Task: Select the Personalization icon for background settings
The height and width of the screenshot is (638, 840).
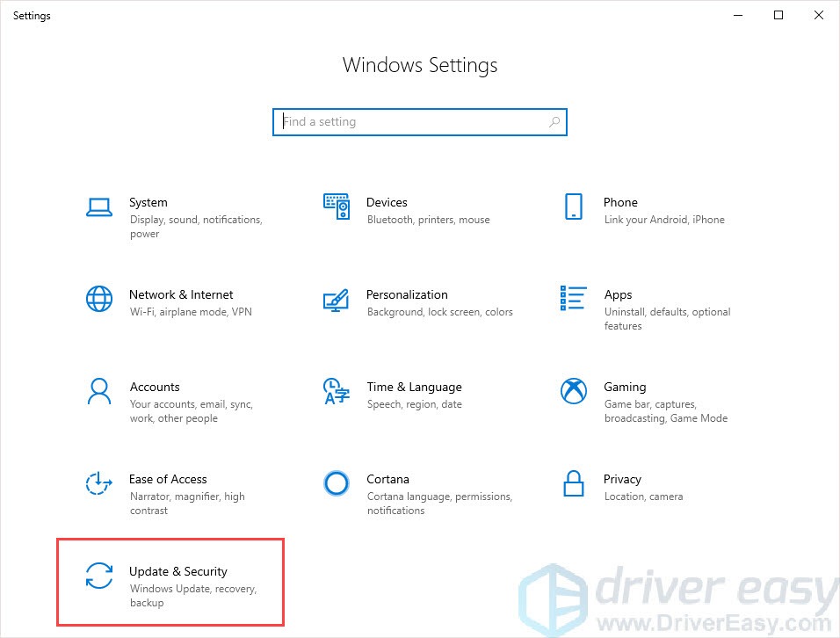Action: pyautogui.click(x=336, y=301)
